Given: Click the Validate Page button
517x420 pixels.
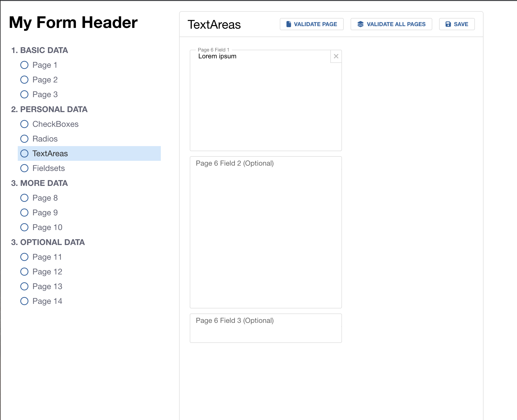Looking at the screenshot, I should (312, 24).
